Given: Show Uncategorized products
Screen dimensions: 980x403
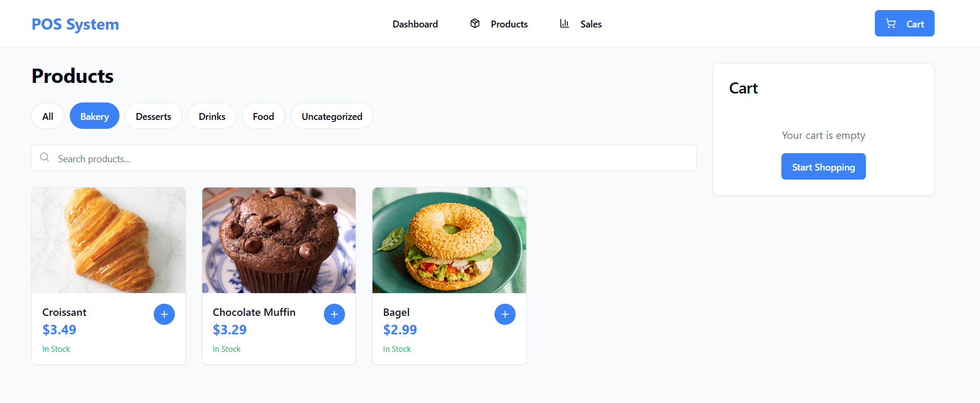Looking at the screenshot, I should click(x=332, y=116).
